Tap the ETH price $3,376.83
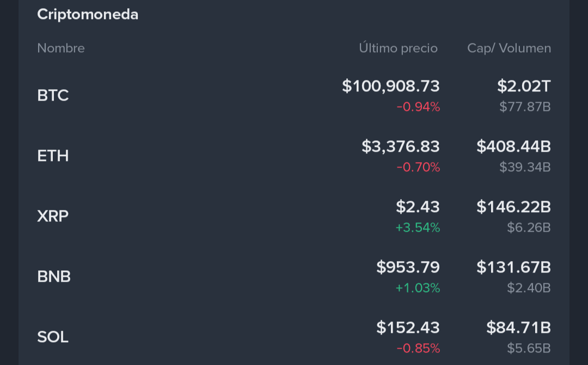 [401, 146]
